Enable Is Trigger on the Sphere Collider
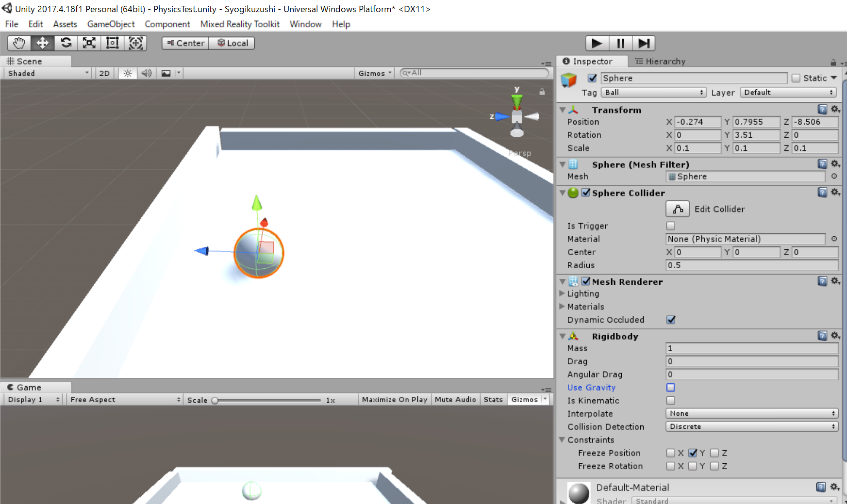The height and width of the screenshot is (504, 847). 670,226
